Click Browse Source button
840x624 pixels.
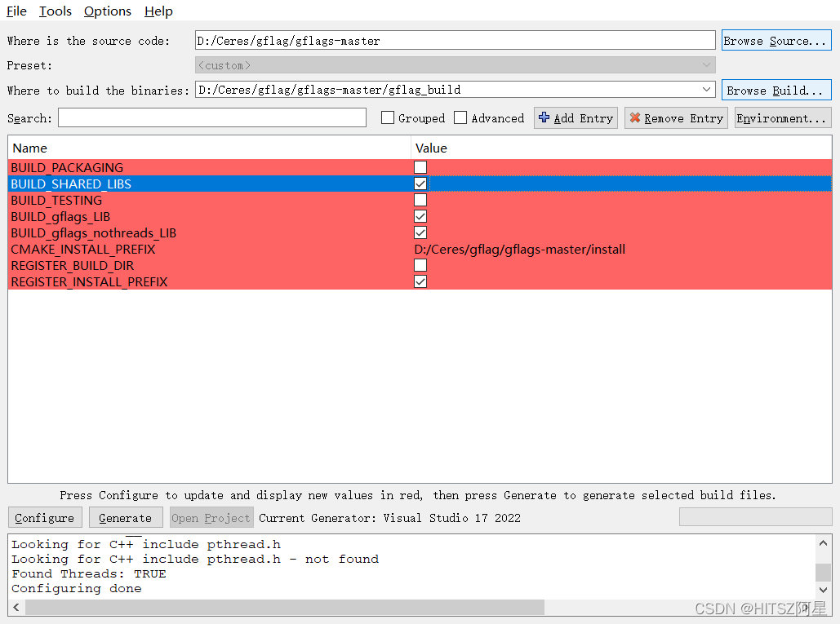[776, 41]
